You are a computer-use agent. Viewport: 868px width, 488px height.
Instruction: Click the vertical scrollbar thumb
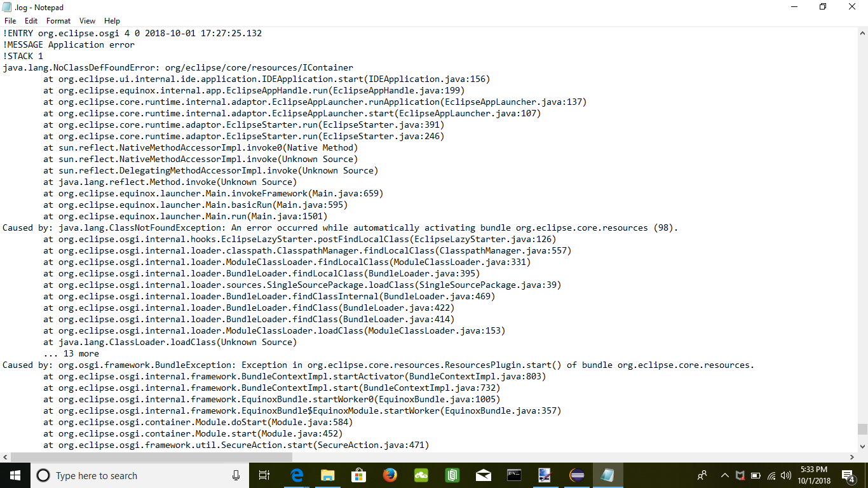pyautogui.click(x=862, y=429)
